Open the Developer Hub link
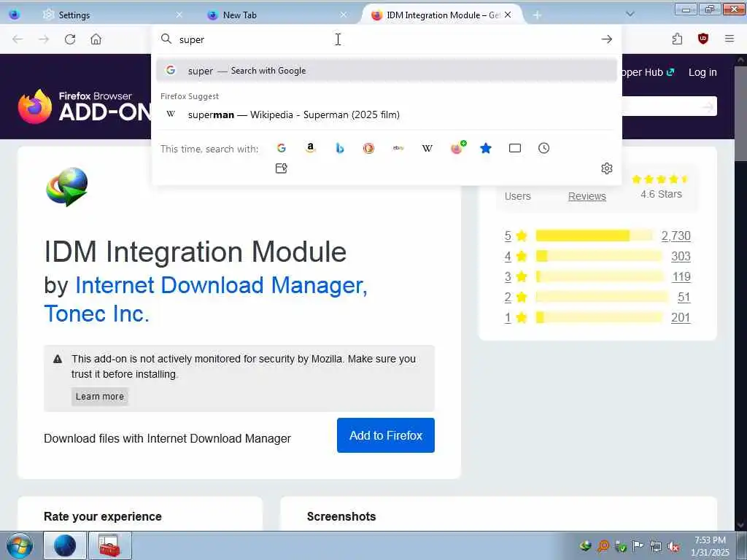 648,72
